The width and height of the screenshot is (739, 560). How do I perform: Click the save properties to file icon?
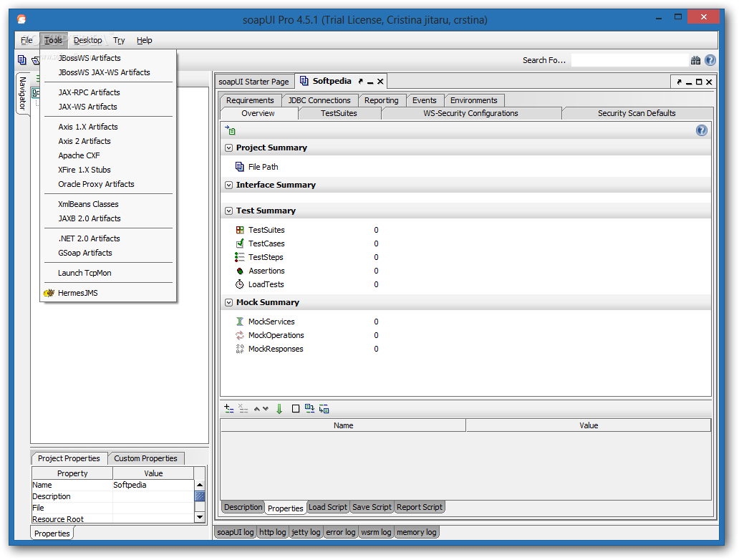(x=324, y=409)
